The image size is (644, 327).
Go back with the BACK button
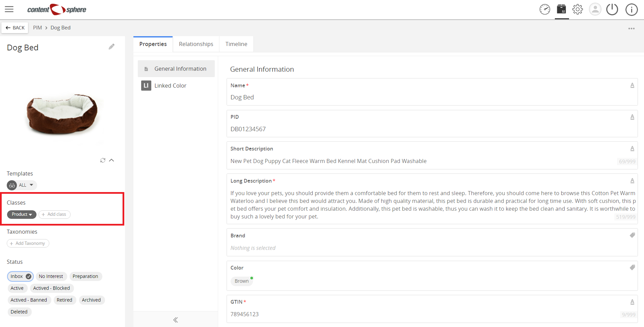15,28
